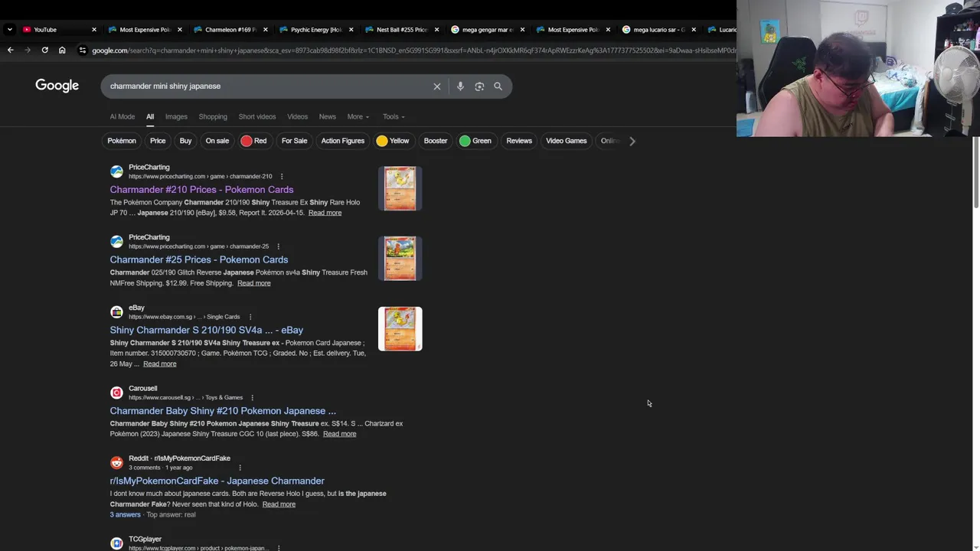Switch to Nest Ball #255 tab
Viewport: 980px width, 551px height.
tap(399, 29)
